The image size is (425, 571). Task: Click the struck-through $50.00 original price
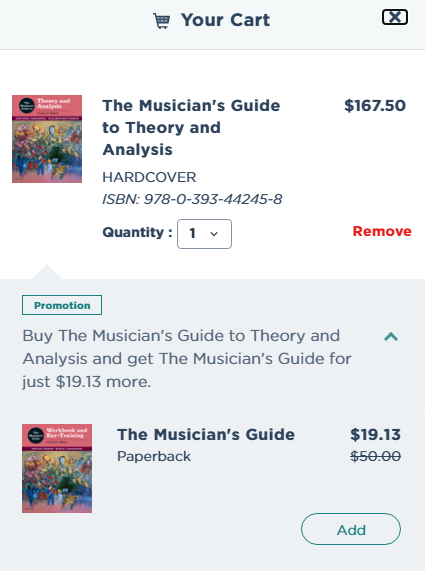[x=375, y=456]
